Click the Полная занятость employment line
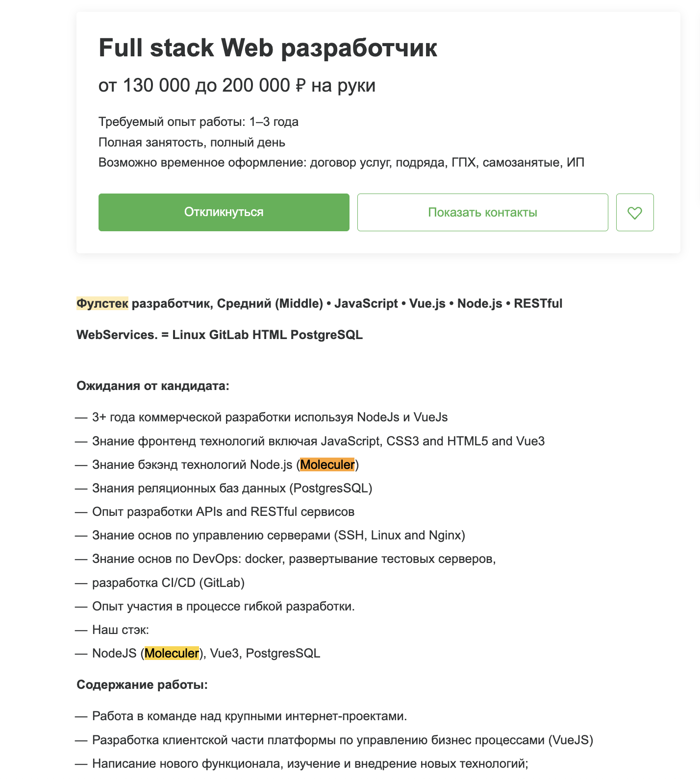The height and width of the screenshot is (779, 700). click(191, 142)
